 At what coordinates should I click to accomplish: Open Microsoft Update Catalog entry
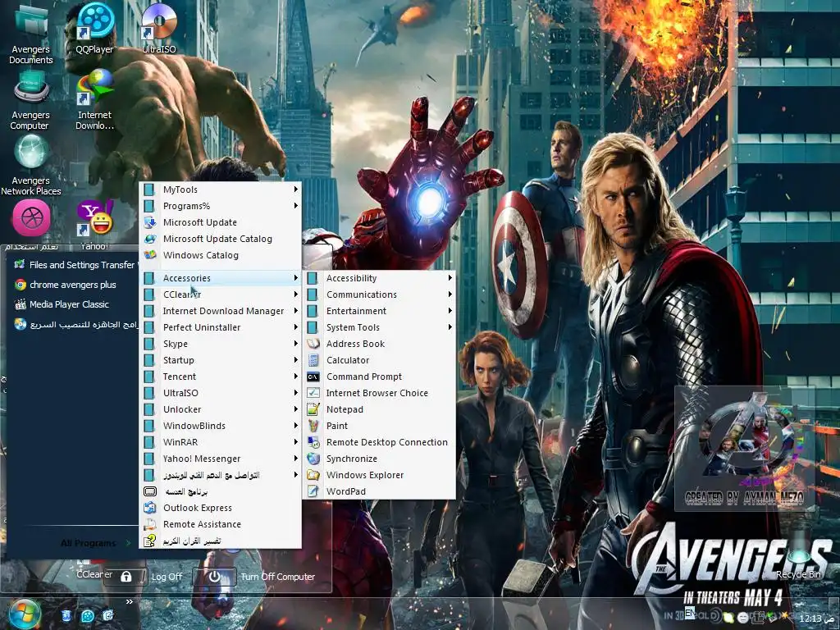pos(221,239)
